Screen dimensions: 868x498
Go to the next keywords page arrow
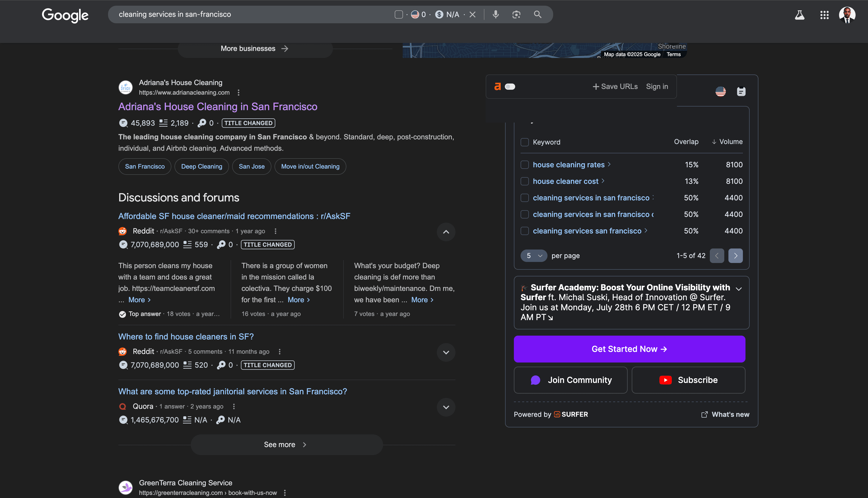735,255
